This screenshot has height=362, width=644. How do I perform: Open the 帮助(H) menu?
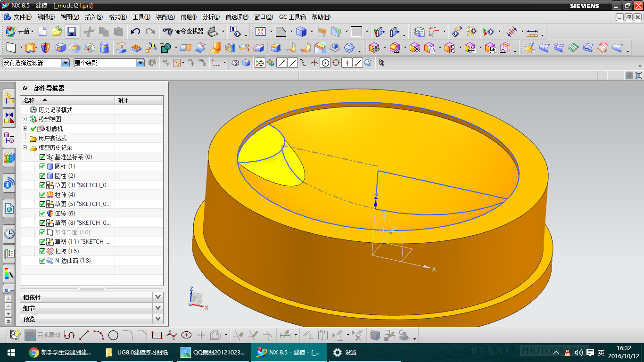tap(321, 17)
